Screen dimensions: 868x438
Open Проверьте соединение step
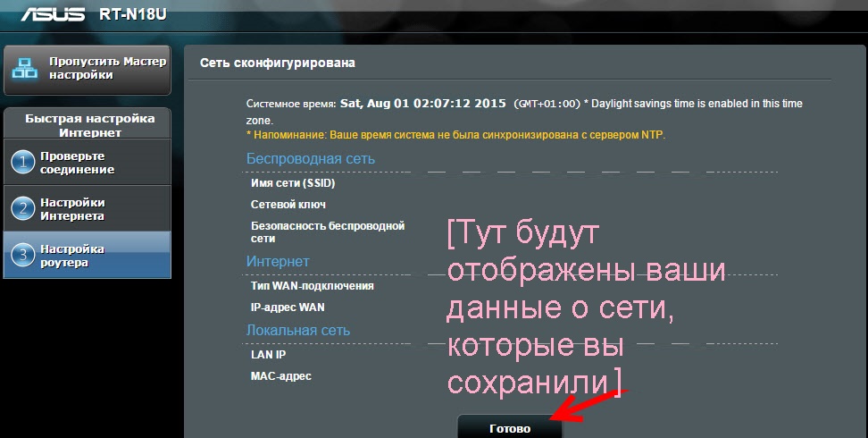pos(88,162)
